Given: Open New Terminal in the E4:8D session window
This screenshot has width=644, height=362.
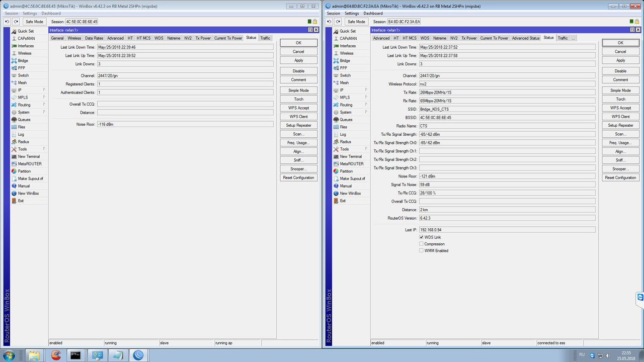Looking at the screenshot, I should tap(351, 156).
